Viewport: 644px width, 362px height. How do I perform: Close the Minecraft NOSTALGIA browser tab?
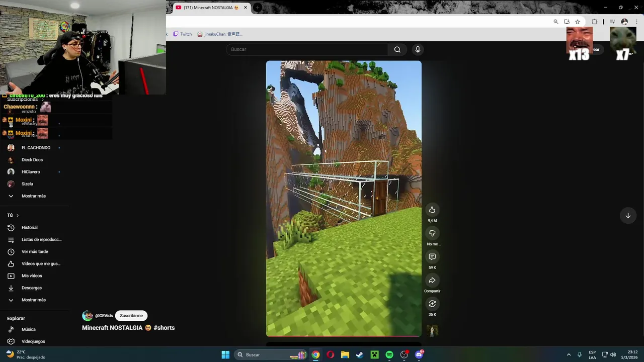point(246,8)
